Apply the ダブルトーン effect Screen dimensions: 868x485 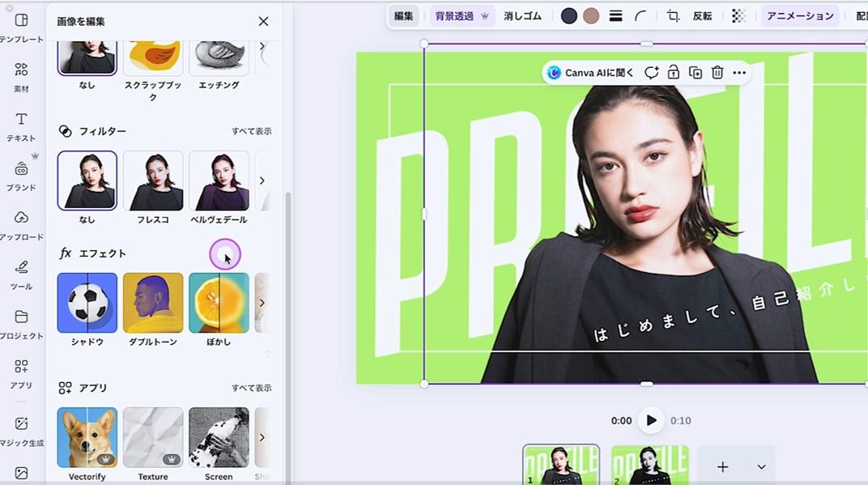tap(153, 303)
